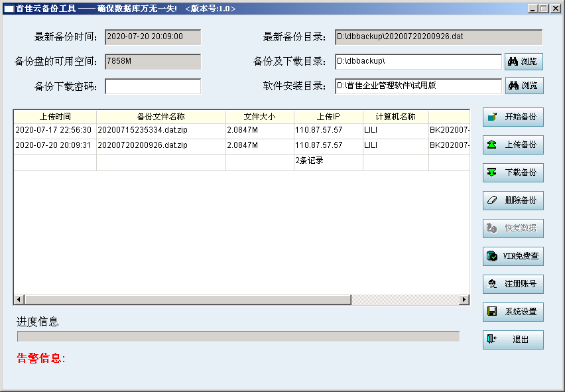Viewport: 565px width, 392px height.
Task: Select file 20200720200926.dat.zip
Action: coord(161,146)
